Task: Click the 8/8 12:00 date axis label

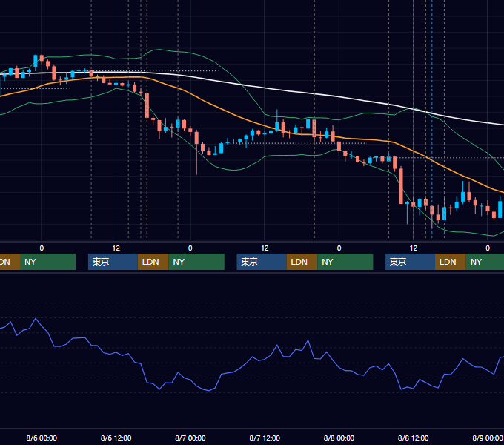Action: pos(414,438)
